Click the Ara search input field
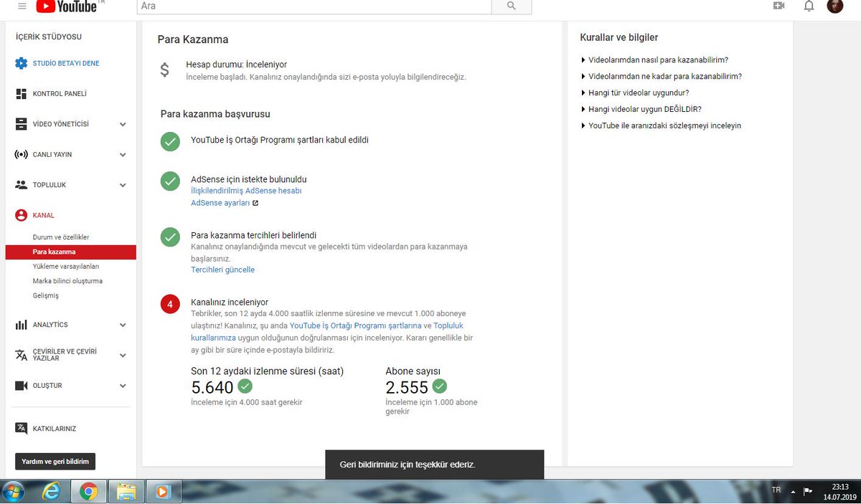 pos(314,6)
